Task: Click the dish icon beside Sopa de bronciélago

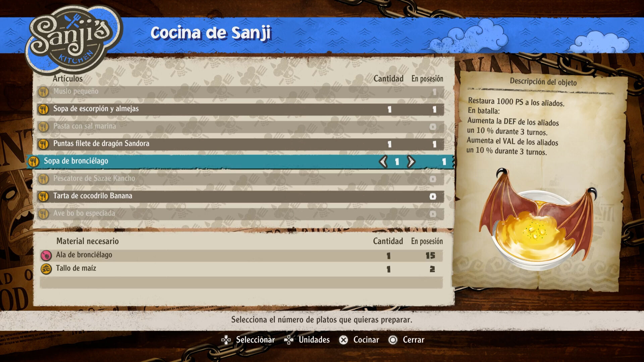Action: click(34, 162)
